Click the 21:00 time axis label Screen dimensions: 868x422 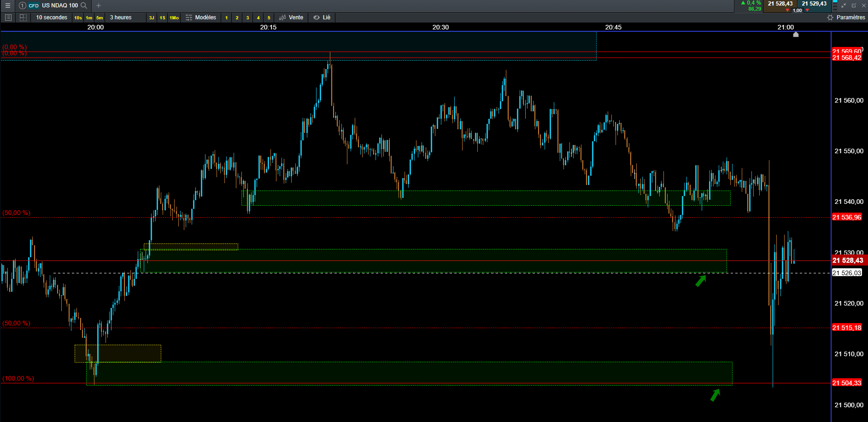click(x=786, y=27)
